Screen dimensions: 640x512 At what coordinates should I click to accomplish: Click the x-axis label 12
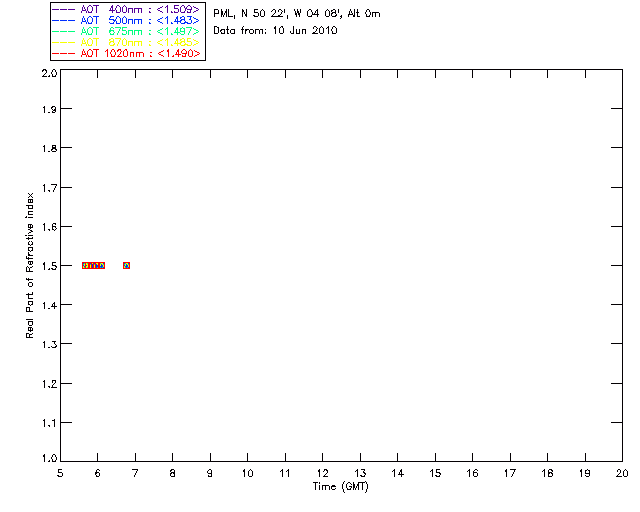click(x=322, y=473)
